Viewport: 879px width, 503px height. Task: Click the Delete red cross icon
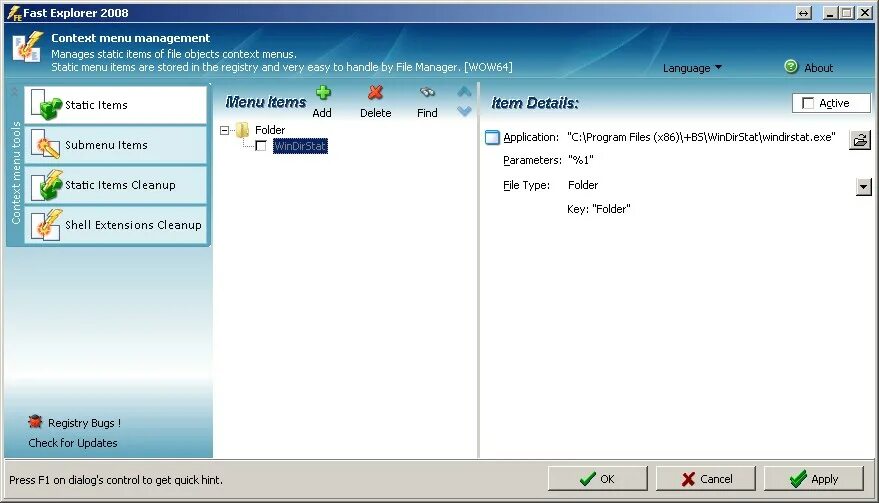[x=376, y=93]
